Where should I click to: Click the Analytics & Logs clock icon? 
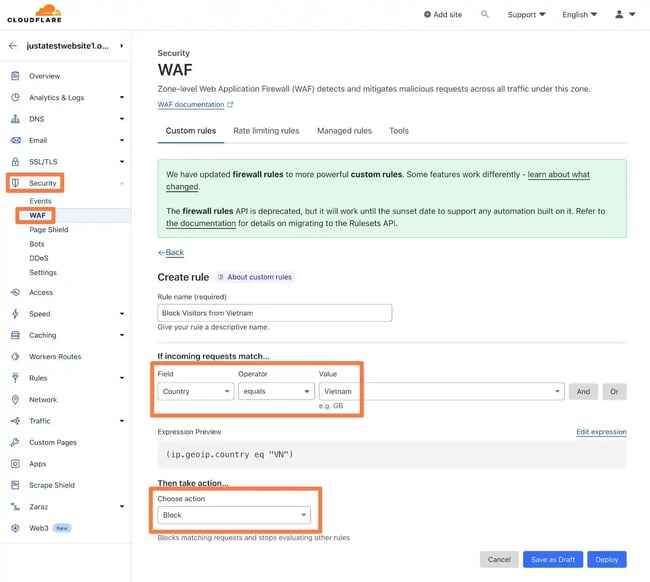(15, 97)
